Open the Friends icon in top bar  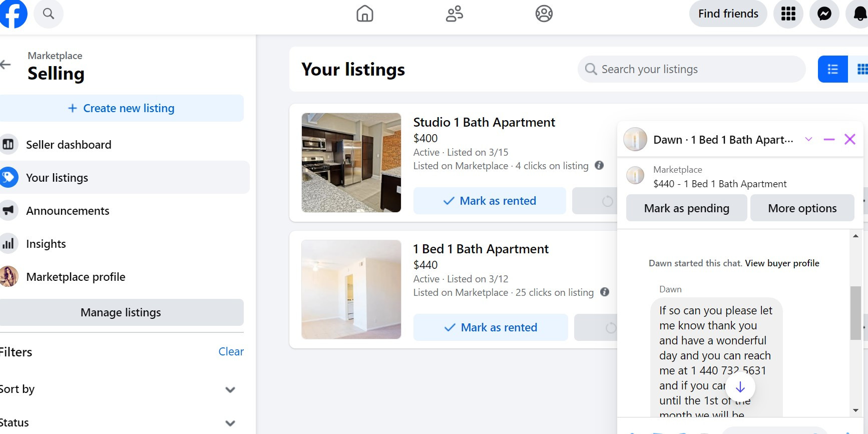[x=454, y=14]
